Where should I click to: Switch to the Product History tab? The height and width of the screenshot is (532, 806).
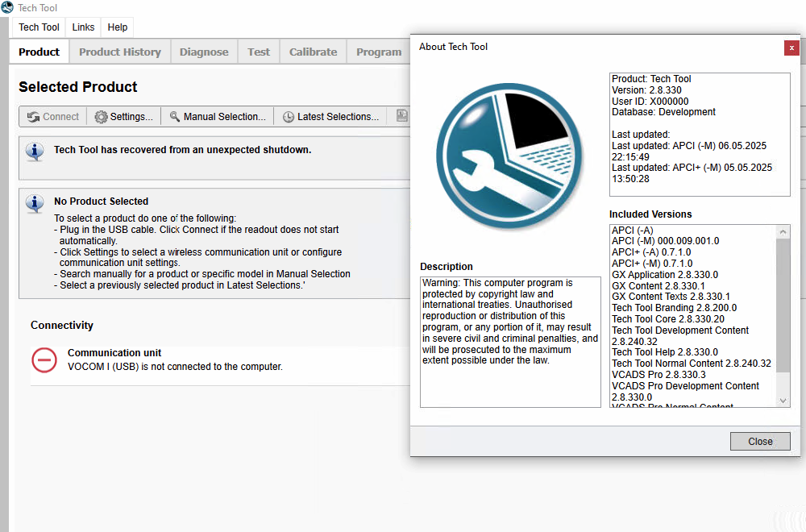pos(119,52)
